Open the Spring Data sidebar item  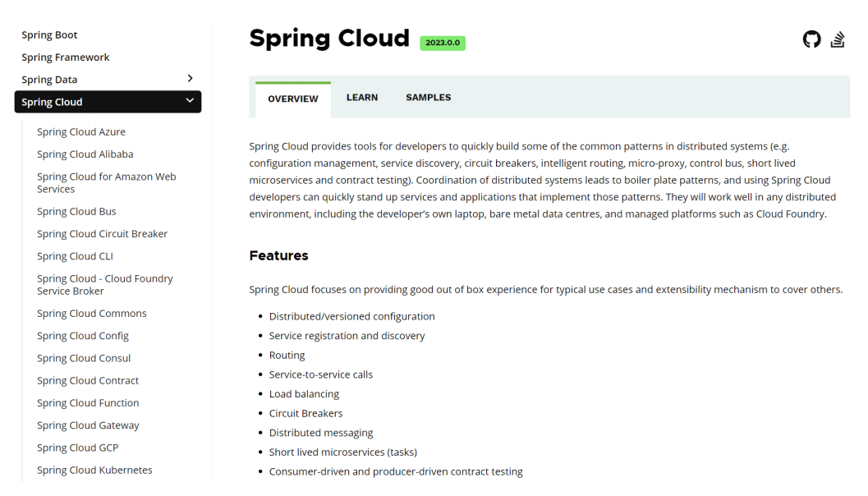click(49, 80)
